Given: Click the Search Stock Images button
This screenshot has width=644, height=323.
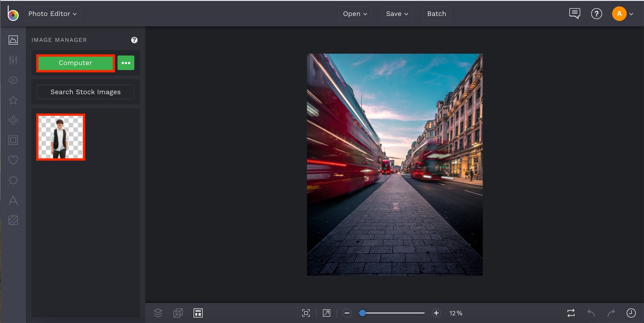Looking at the screenshot, I should click(85, 92).
